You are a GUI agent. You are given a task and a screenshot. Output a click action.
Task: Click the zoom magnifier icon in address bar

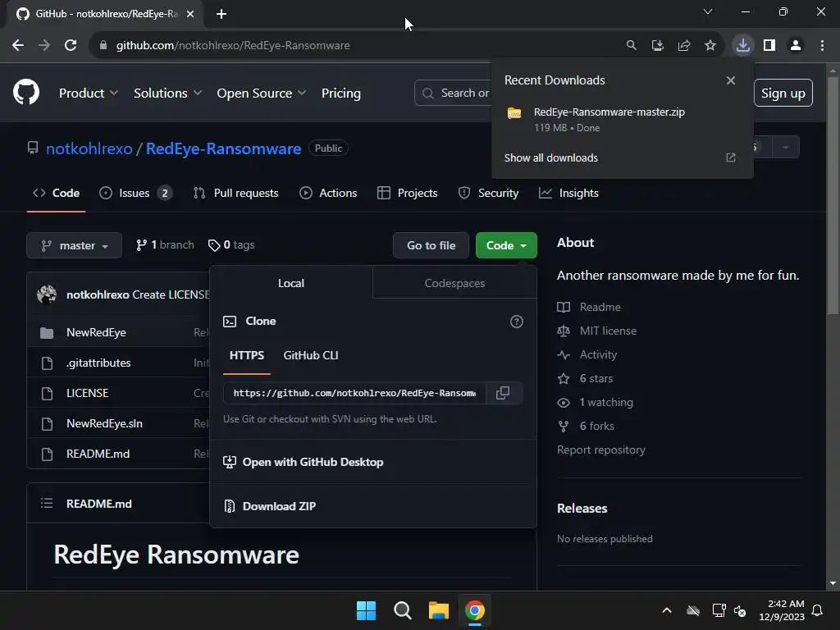tap(632, 45)
